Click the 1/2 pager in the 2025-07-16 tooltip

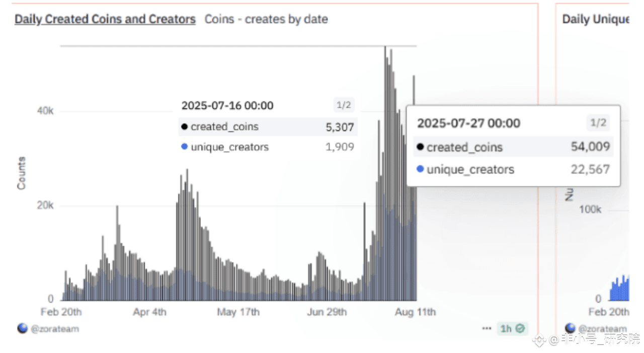coord(343,105)
